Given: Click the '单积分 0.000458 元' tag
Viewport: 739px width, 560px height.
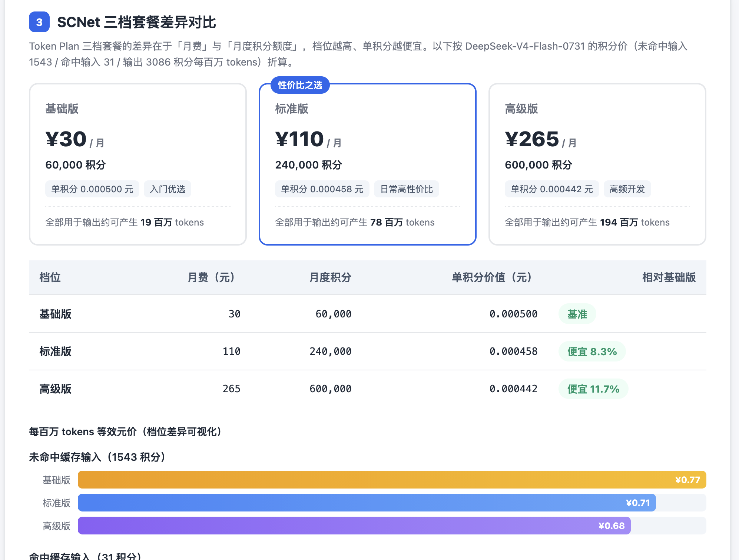Looking at the screenshot, I should [322, 189].
